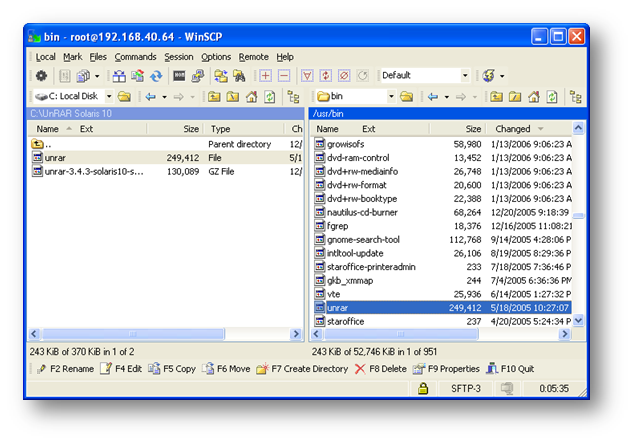Open the Mark menu

pos(73,57)
